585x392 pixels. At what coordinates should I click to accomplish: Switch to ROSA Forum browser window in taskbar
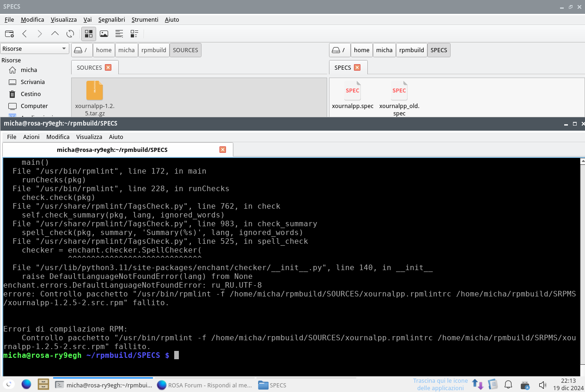[x=205, y=385]
